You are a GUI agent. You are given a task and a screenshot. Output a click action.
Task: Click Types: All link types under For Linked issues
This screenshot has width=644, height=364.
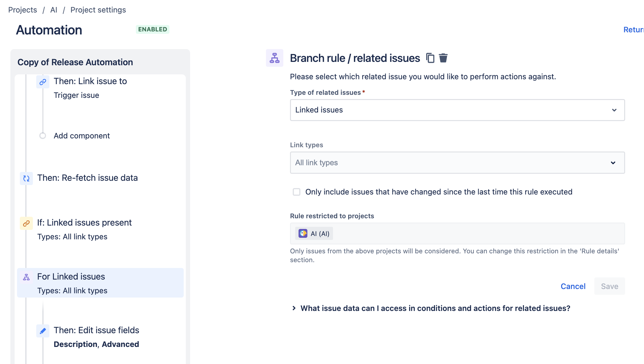click(x=72, y=291)
